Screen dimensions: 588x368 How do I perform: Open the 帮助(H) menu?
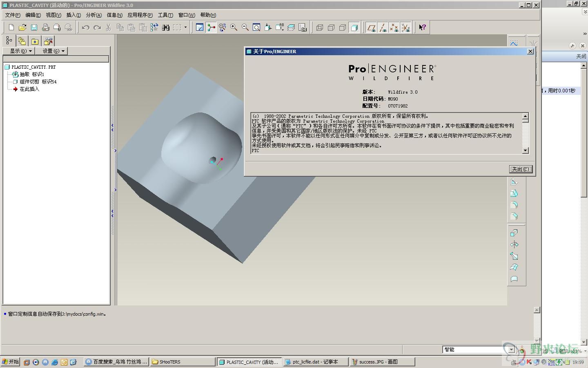[208, 15]
